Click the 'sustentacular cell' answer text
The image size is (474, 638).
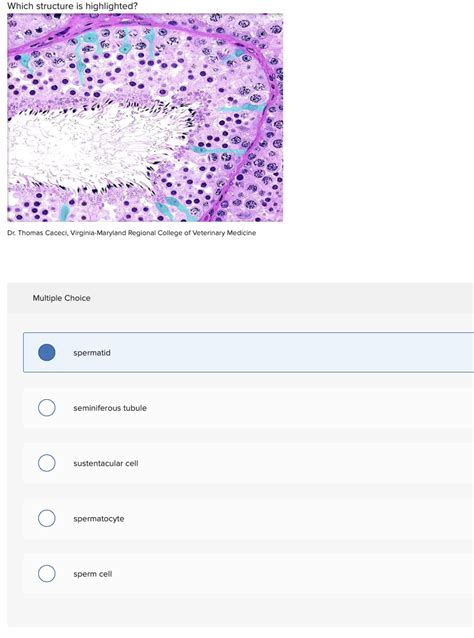point(106,463)
